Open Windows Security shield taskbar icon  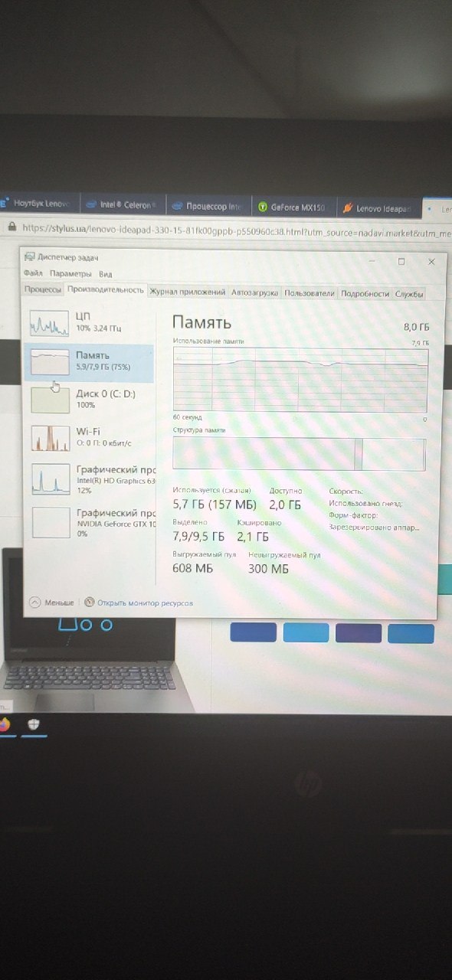point(33,724)
